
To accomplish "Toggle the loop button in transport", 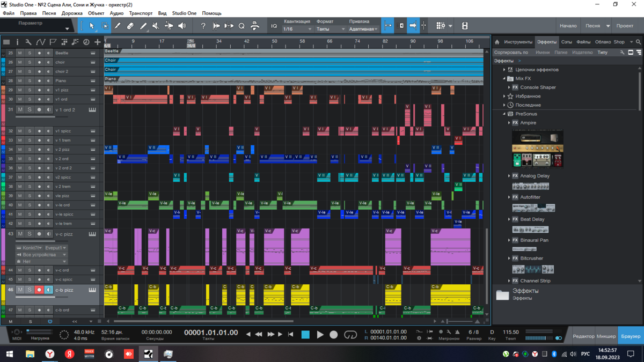I will 350,335.
